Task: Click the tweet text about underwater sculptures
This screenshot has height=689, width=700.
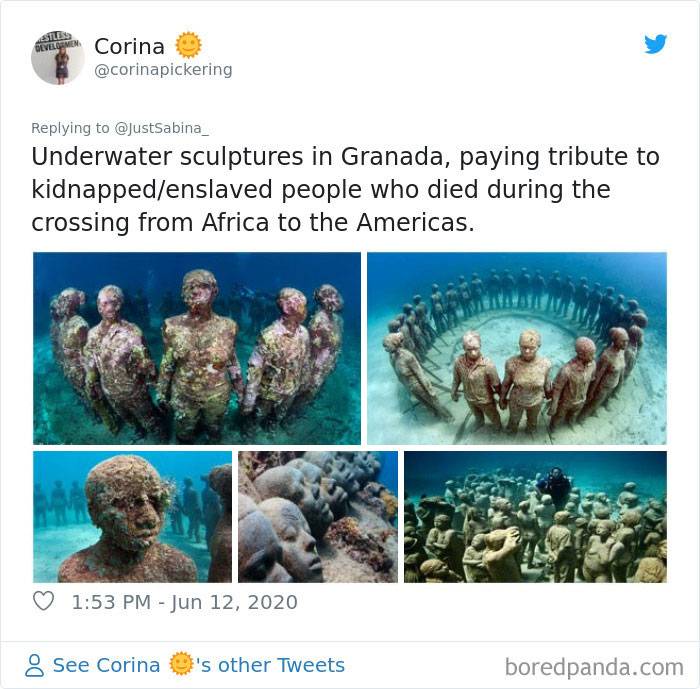Action: point(345,189)
